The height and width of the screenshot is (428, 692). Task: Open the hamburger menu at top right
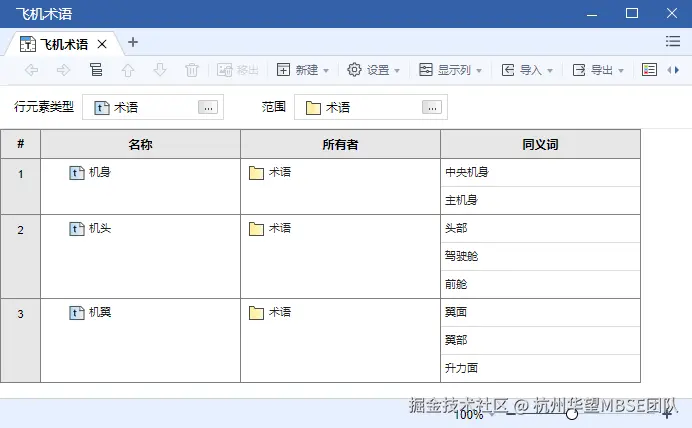point(673,41)
